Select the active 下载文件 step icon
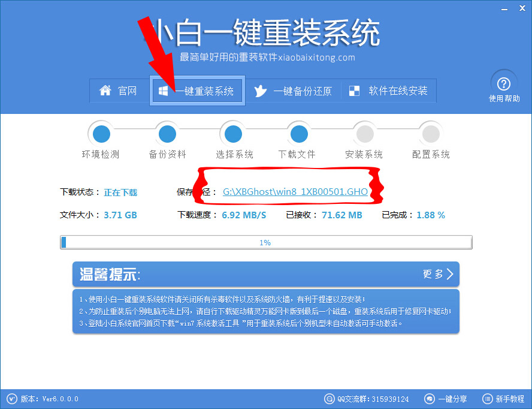Screen dimensions: 532x409 pos(298,134)
